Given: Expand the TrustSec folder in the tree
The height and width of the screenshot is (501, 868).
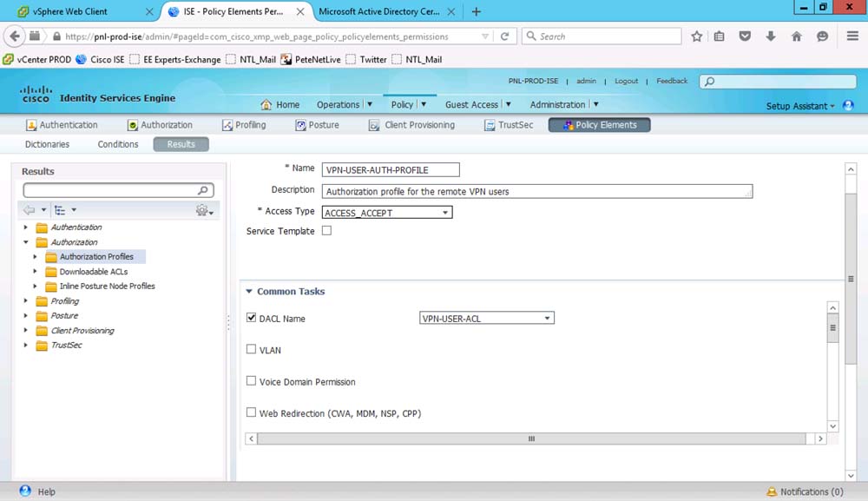Looking at the screenshot, I should (25, 346).
